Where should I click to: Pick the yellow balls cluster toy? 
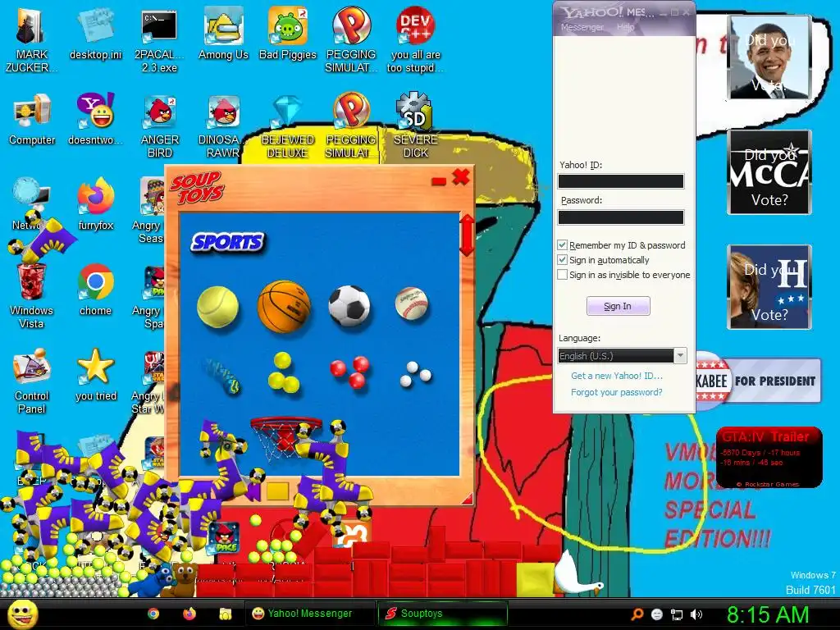(x=283, y=372)
